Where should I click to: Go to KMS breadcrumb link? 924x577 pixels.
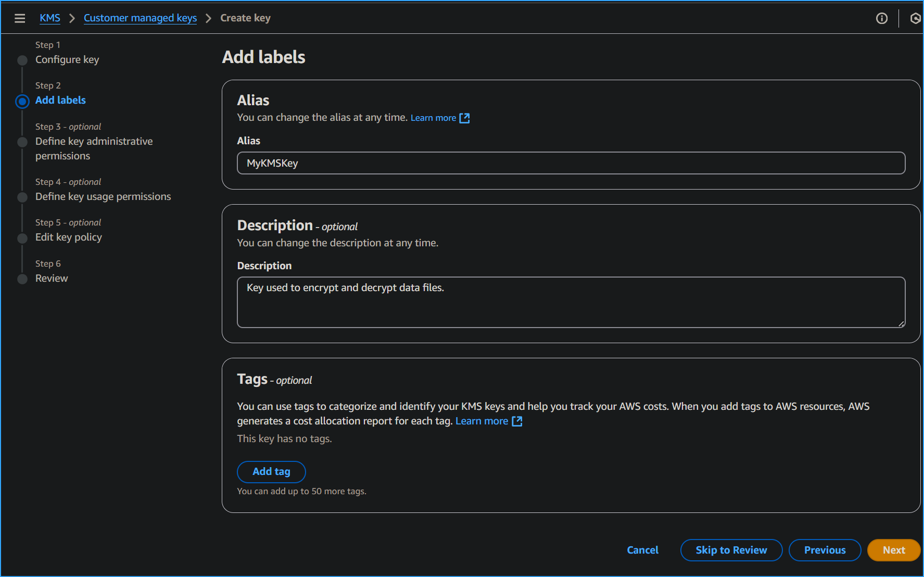pos(50,18)
